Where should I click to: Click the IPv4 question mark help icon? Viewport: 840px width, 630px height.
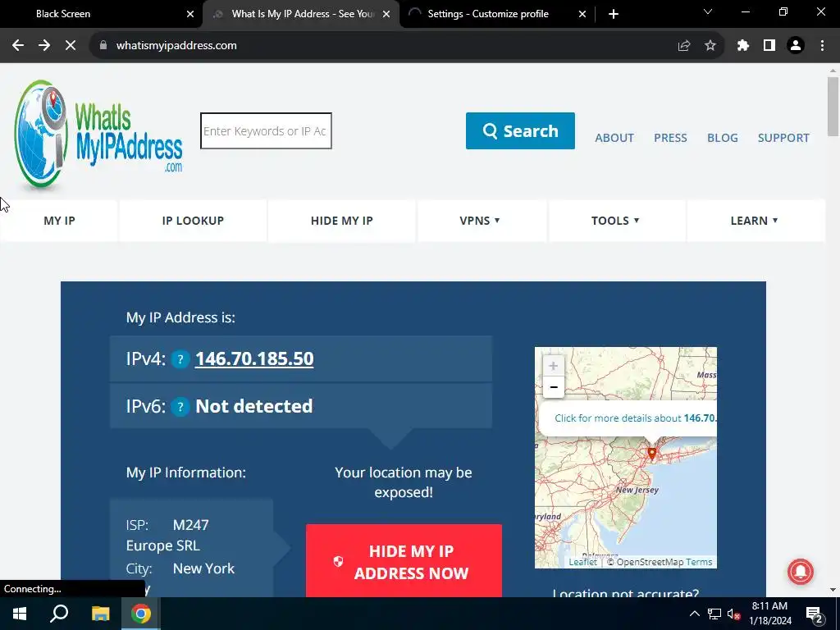180,359
